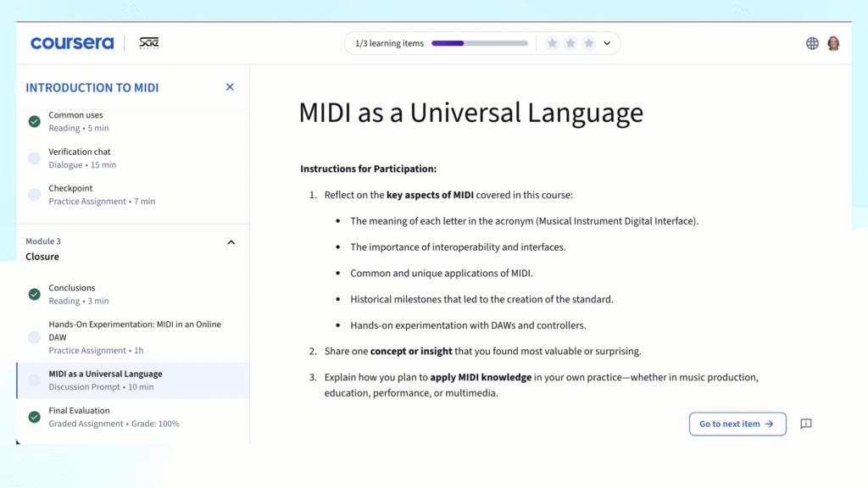Click the Verification chat status circle
This screenshot has width=868, height=488.
pyautogui.click(x=34, y=158)
